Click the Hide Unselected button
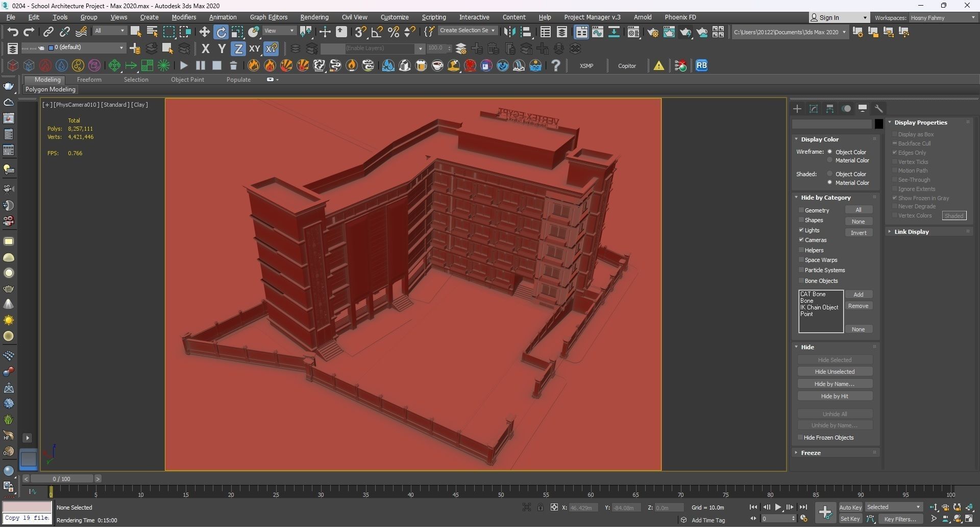Screen dimensions: 980x531 (835, 372)
